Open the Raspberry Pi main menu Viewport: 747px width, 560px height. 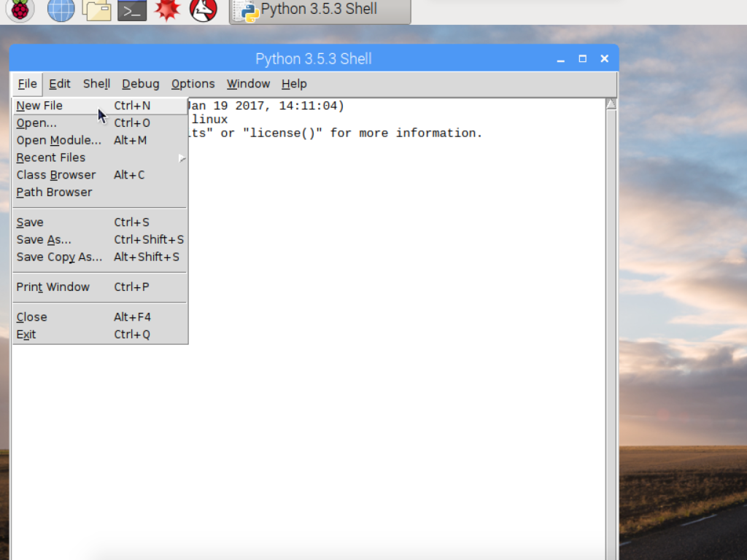[x=20, y=9]
